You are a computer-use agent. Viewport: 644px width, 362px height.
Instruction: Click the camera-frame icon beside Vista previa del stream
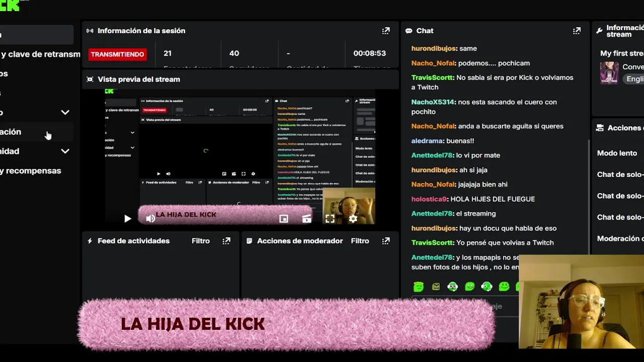90,79
